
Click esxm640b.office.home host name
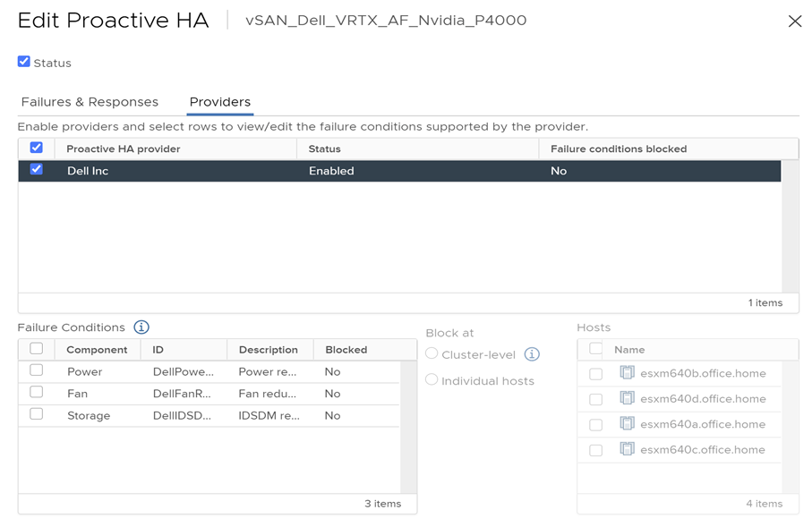click(x=703, y=373)
